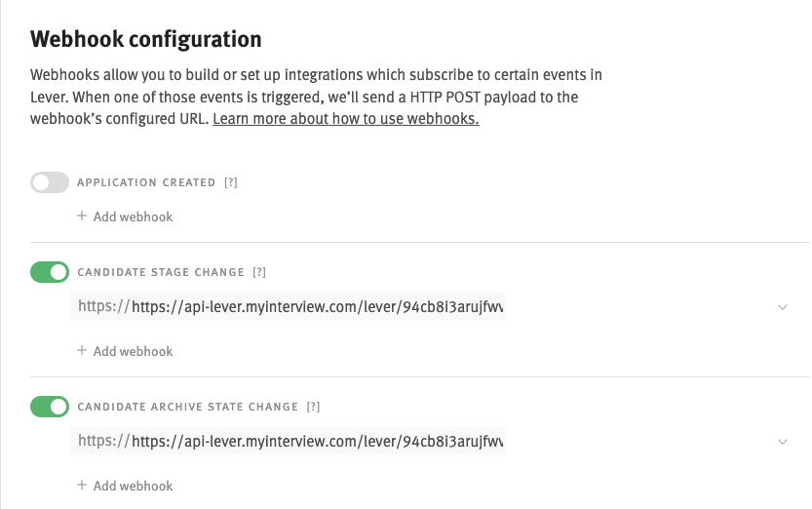Click the Candidate Stage Change label text
812x509 pixels.
[x=160, y=272]
